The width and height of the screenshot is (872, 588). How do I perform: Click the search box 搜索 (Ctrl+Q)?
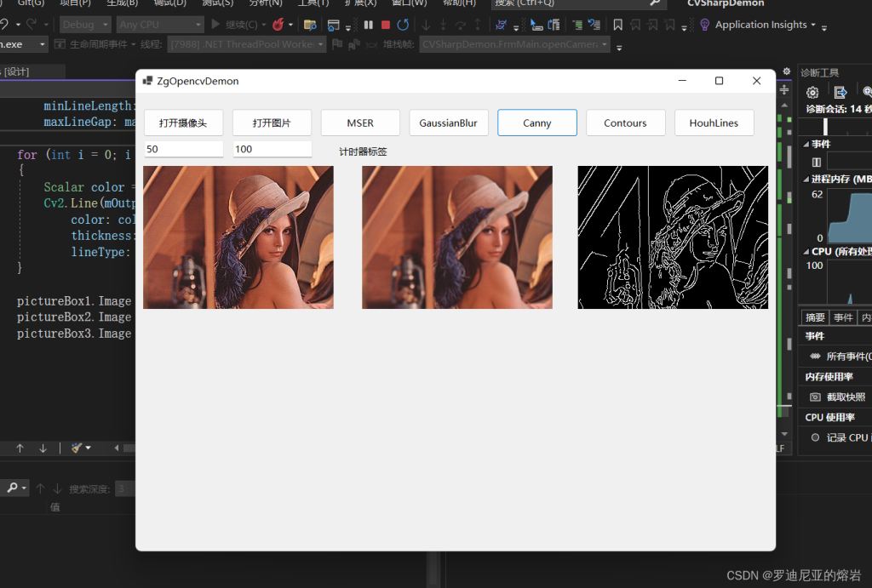tap(578, 3)
